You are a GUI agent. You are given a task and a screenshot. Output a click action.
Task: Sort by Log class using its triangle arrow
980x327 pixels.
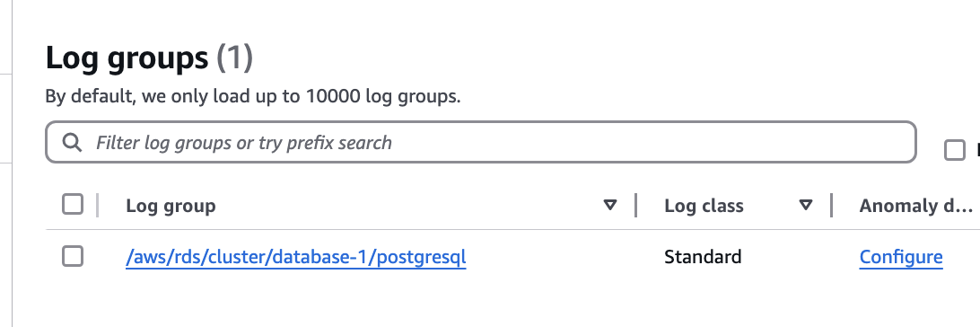[x=806, y=205]
